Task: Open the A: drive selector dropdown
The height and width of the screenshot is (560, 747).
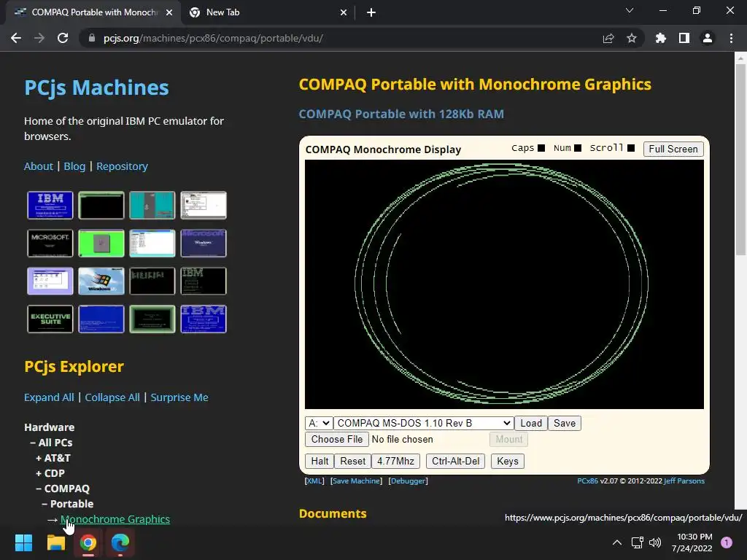Action: 319,424
